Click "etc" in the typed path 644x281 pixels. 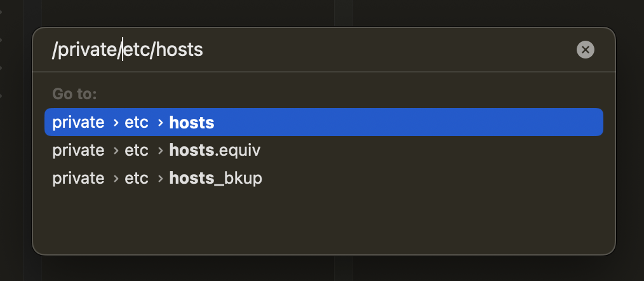tap(135, 50)
